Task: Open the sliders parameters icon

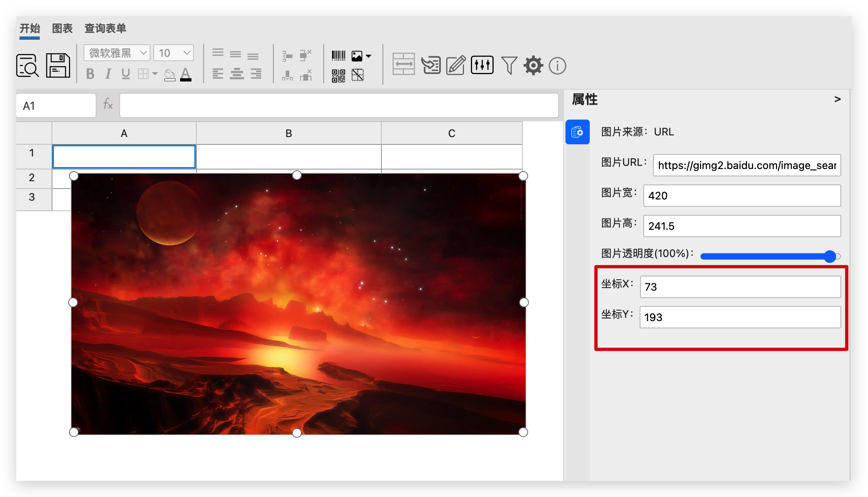Action: [482, 65]
